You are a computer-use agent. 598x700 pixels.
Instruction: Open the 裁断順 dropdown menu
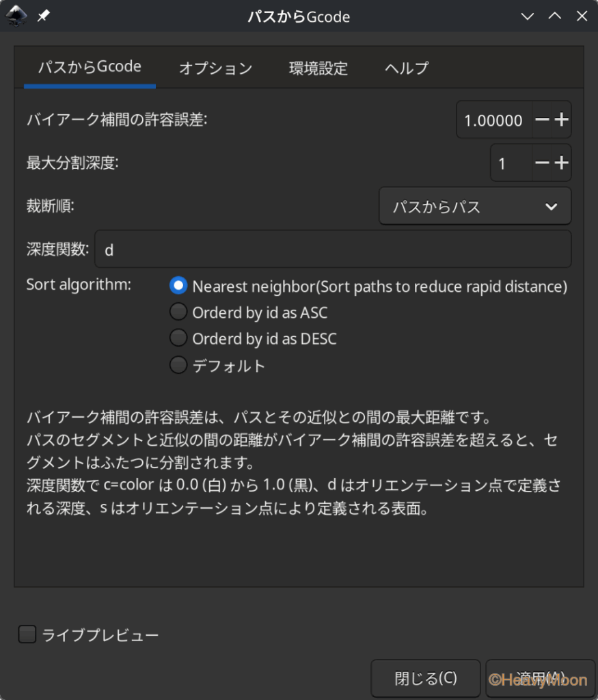(475, 206)
